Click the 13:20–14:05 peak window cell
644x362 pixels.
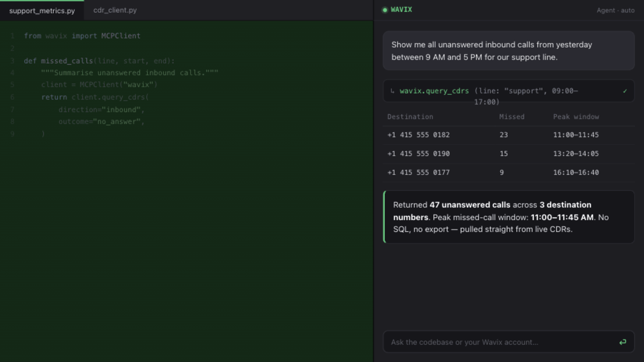(x=576, y=154)
